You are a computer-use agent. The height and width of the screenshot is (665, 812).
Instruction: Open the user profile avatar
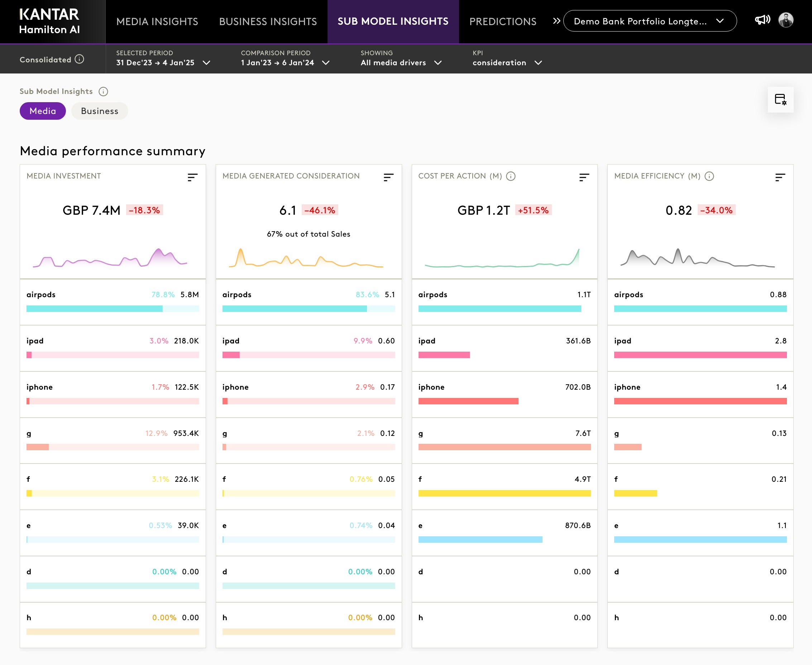click(785, 20)
